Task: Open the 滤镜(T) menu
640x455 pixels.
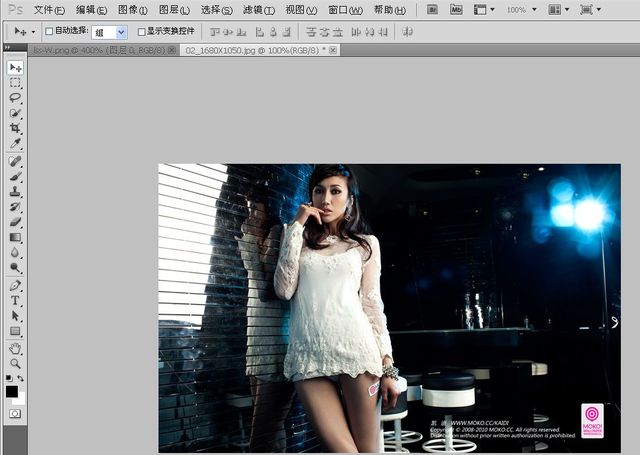Action: point(259,10)
